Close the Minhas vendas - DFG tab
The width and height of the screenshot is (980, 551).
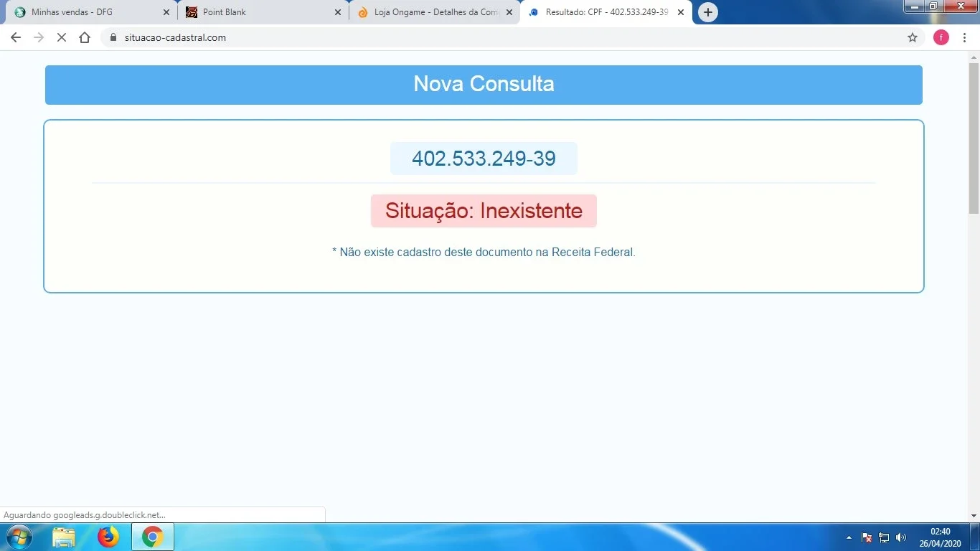pos(166,12)
